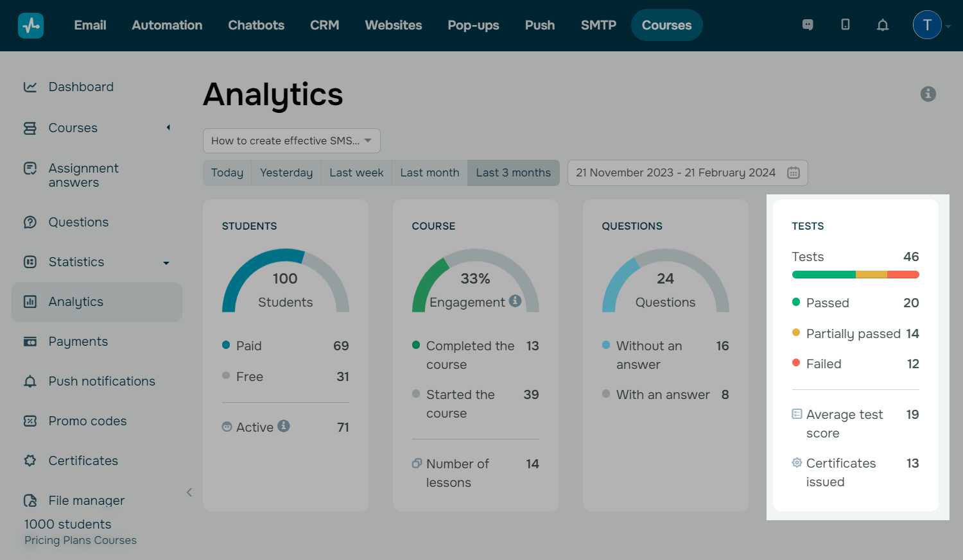
Task: Click the Tests results progress bar
Action: click(855, 275)
